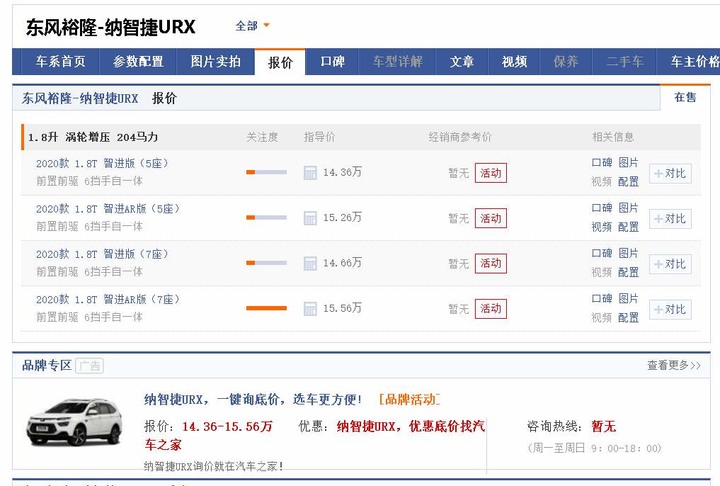Open 配置 link for 智进AR版（7座）
This screenshot has width=720, height=486.
(628, 317)
